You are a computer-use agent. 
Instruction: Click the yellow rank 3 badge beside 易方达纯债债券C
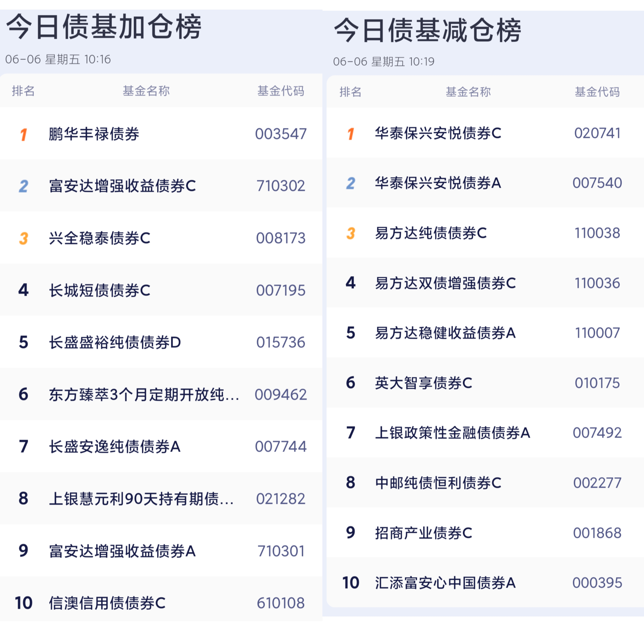[351, 233]
